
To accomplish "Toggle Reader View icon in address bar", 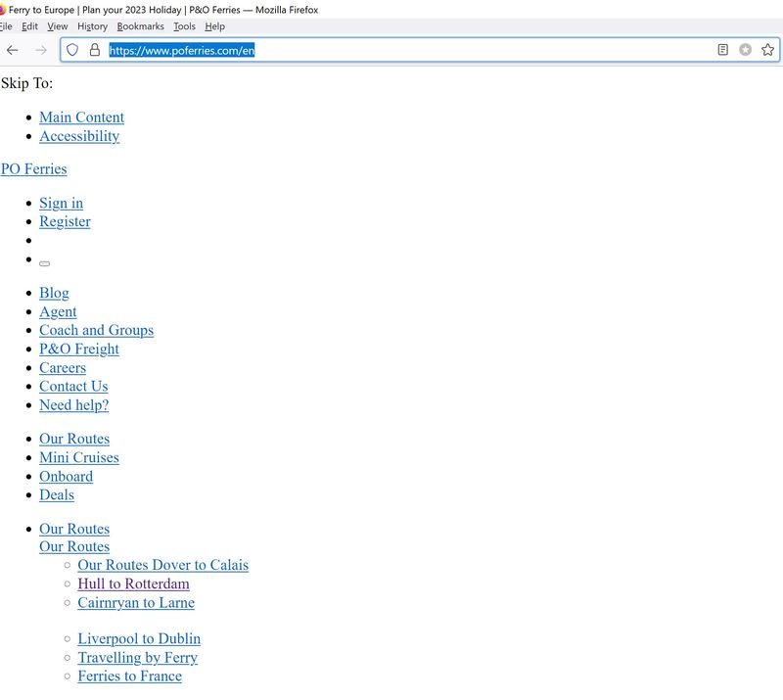I will [722, 50].
